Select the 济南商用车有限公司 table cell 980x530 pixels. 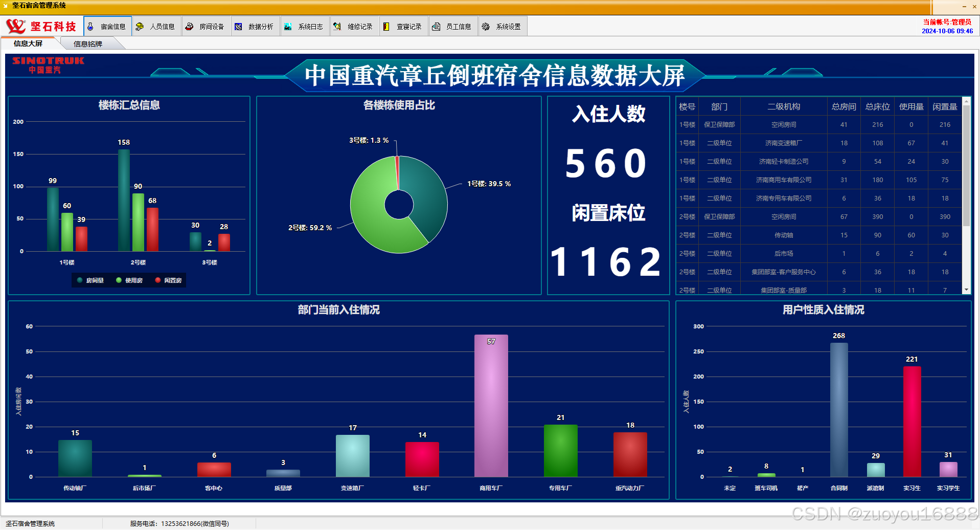point(784,180)
